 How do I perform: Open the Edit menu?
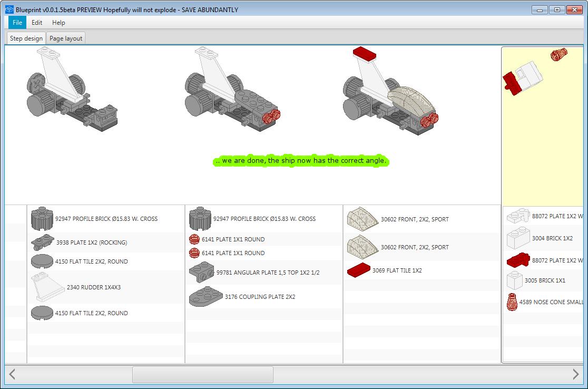pos(37,23)
